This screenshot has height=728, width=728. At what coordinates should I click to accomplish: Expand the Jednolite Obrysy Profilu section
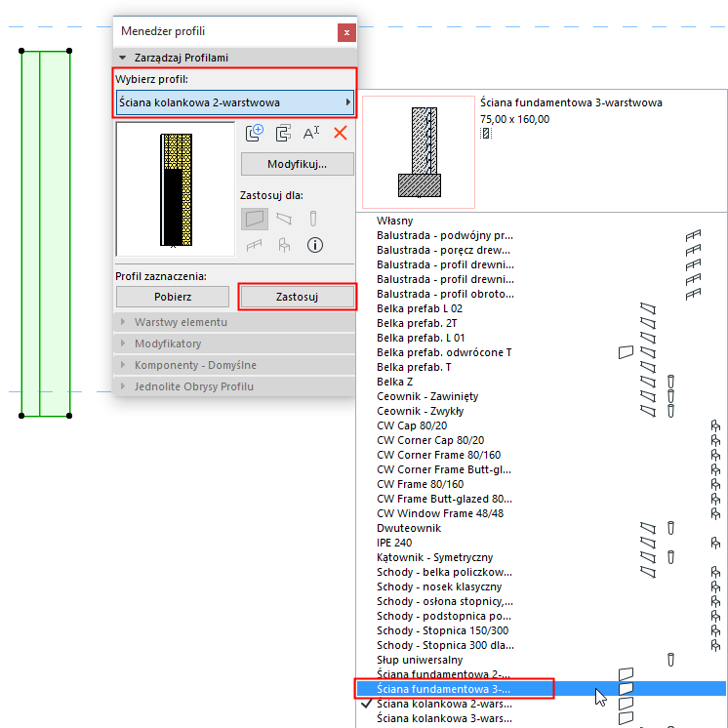pyautogui.click(x=234, y=386)
